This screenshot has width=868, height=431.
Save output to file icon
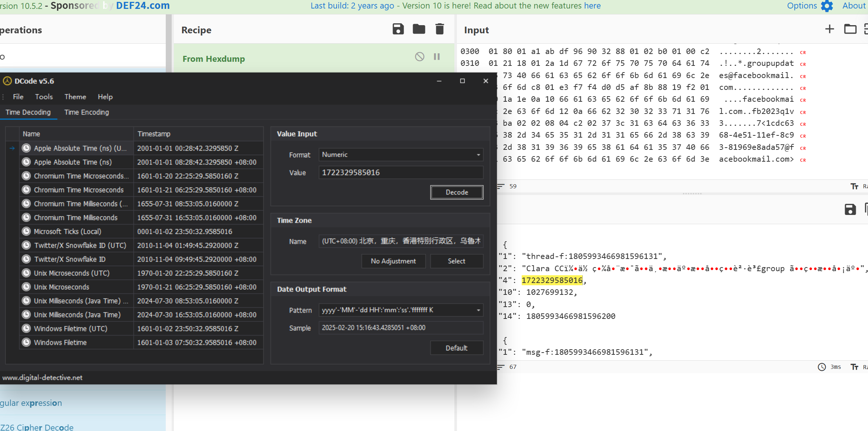pyautogui.click(x=850, y=209)
